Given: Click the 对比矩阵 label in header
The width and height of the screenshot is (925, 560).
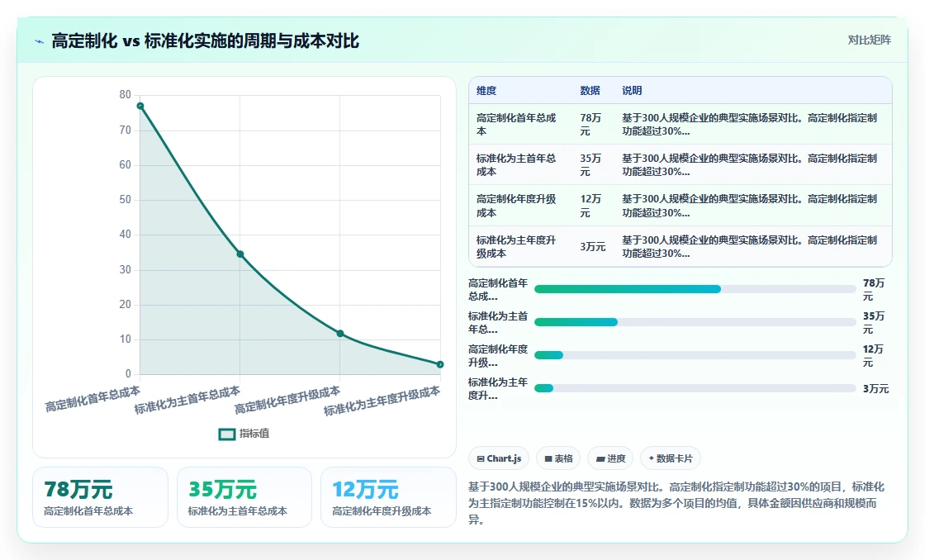Looking at the screenshot, I should [x=869, y=40].
